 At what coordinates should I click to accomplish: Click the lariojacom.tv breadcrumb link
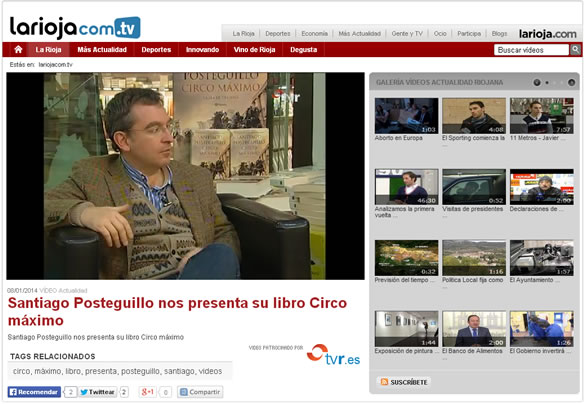[55, 65]
